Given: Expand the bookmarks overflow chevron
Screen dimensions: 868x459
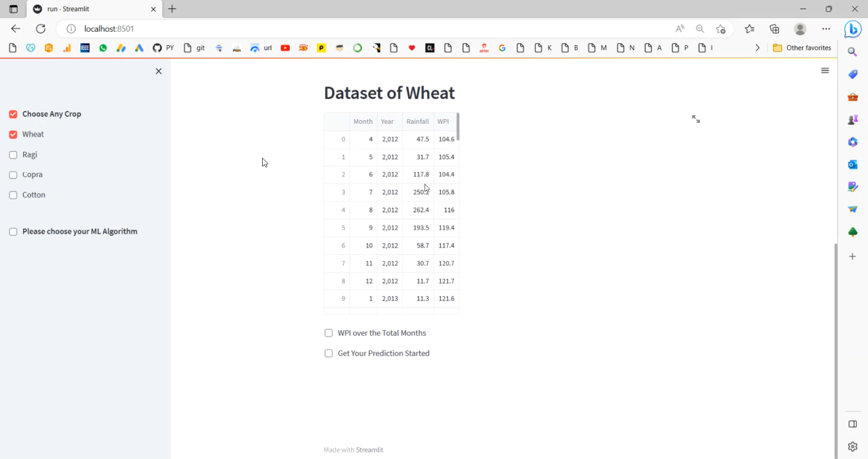Looking at the screenshot, I should tap(757, 48).
